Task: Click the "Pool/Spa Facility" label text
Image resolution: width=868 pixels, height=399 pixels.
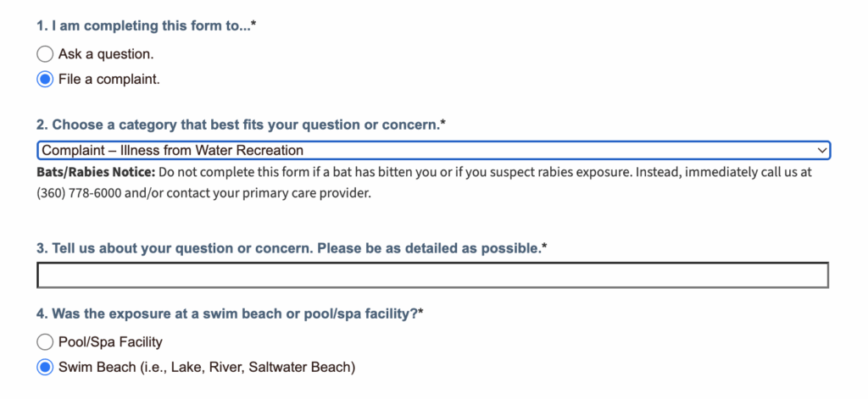Action: tap(110, 342)
